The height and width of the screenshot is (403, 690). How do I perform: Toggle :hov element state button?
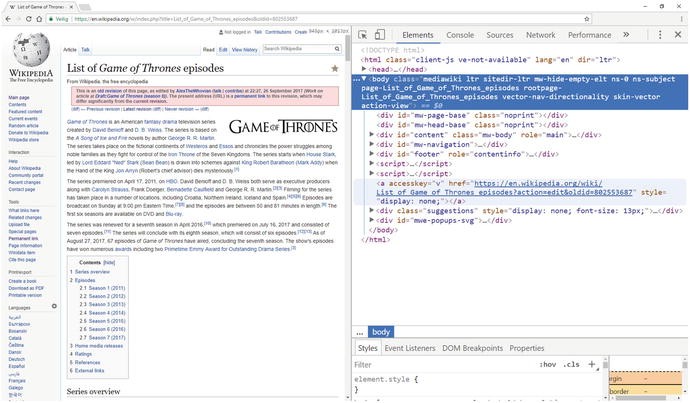click(547, 364)
